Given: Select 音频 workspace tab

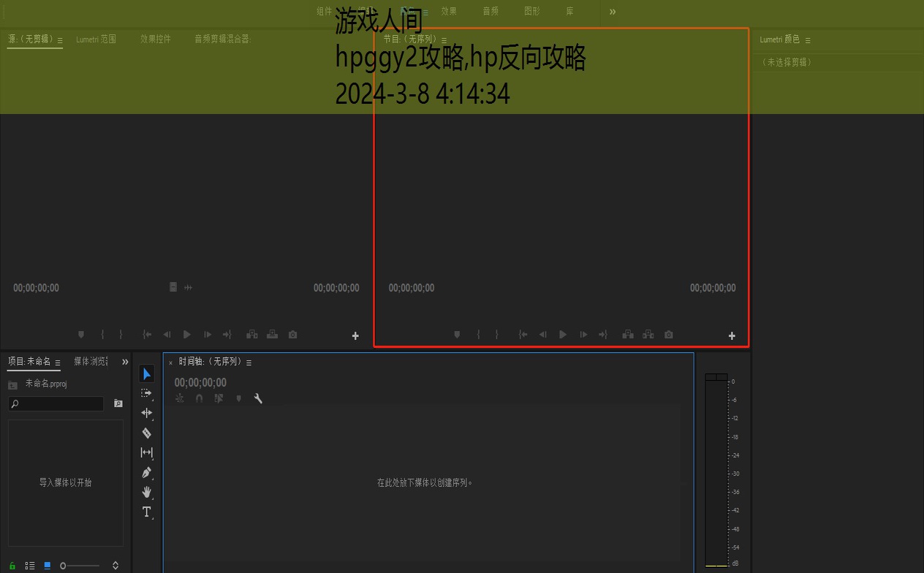Looking at the screenshot, I should [x=491, y=11].
